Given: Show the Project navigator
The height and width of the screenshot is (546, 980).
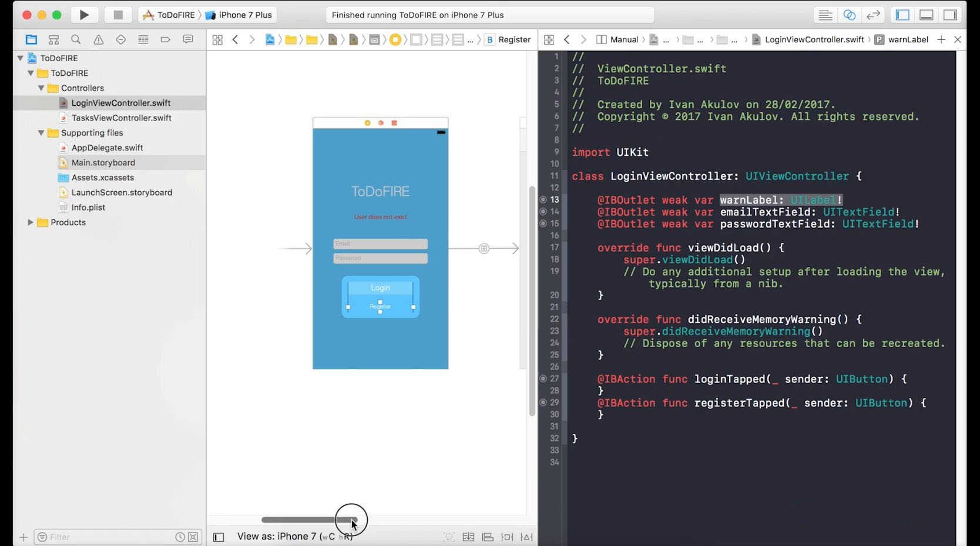Looking at the screenshot, I should click(31, 39).
